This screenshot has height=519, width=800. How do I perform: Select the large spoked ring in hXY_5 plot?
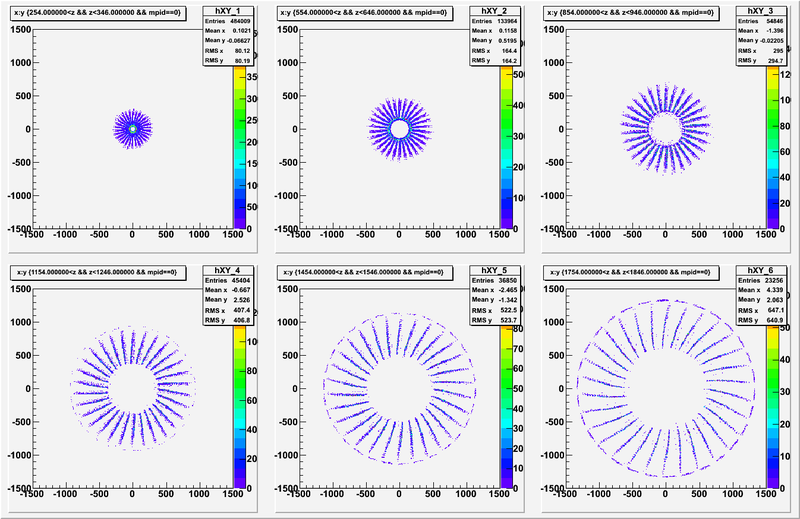pos(399,388)
